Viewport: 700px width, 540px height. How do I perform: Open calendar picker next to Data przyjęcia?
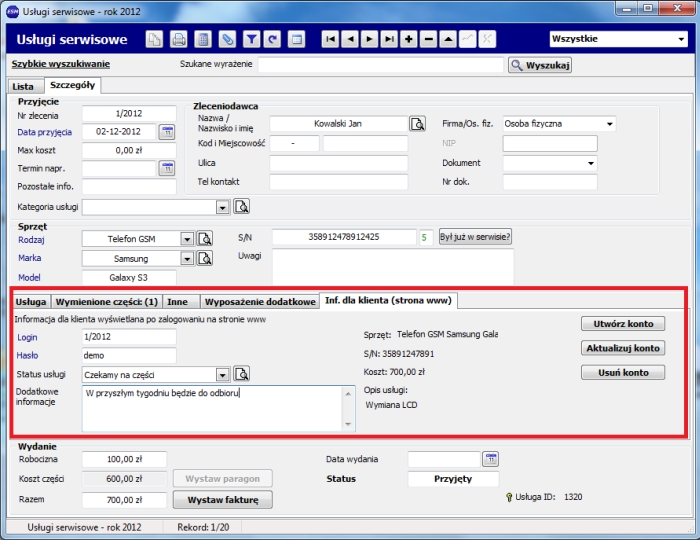[x=166, y=131]
